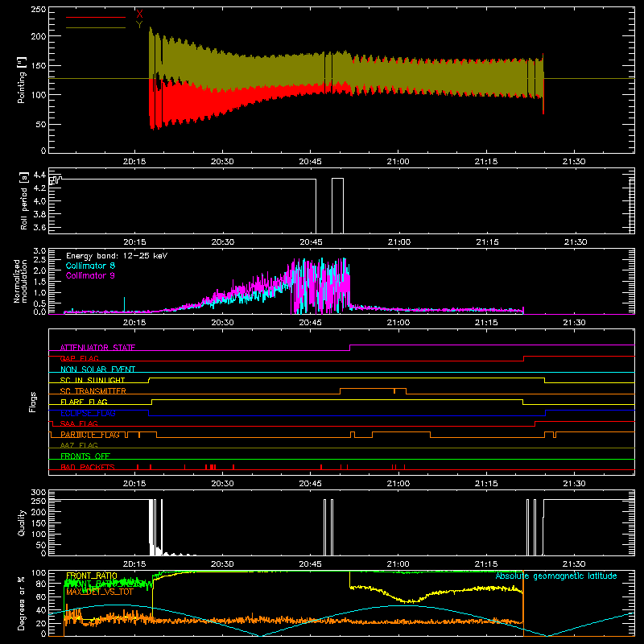This screenshot has height=644, width=644.
Task: Click the SC_TRANSMITTER flag label
Action: 93,391
